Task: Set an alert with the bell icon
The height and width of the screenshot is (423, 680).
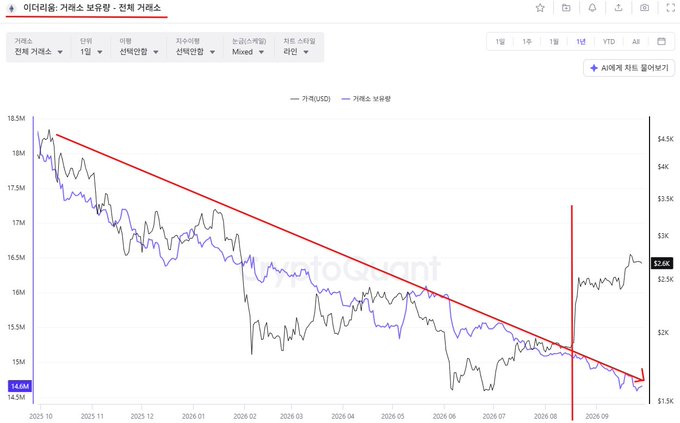Action: [x=592, y=8]
